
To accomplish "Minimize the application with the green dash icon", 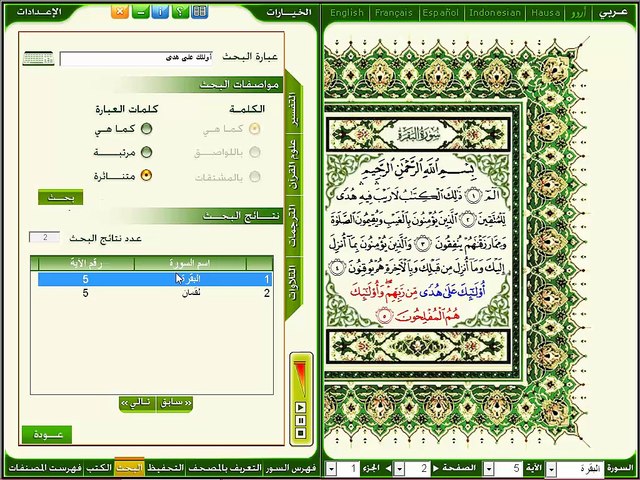I will click(140, 11).
